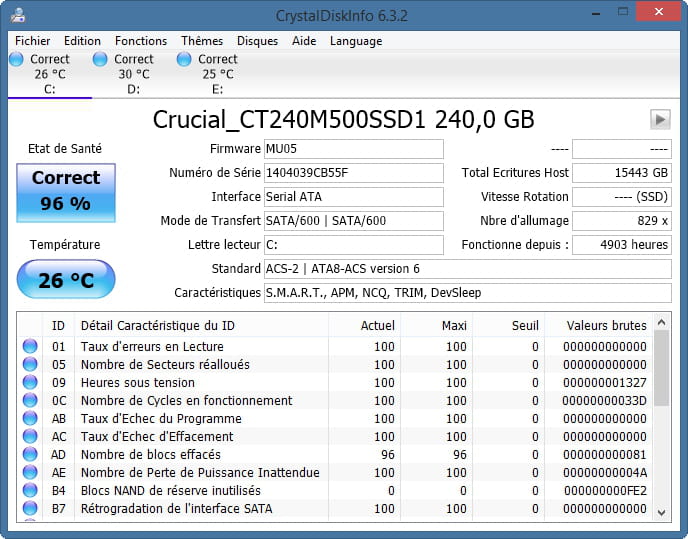The image size is (688, 539).
Task: Click status orb for drive C:
Action: pyautogui.click(x=16, y=59)
